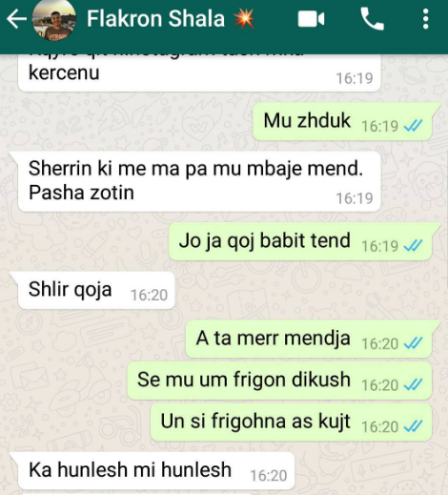Click read ticks on 'A ta merr mendja'
The image size is (448, 495).
(413, 343)
